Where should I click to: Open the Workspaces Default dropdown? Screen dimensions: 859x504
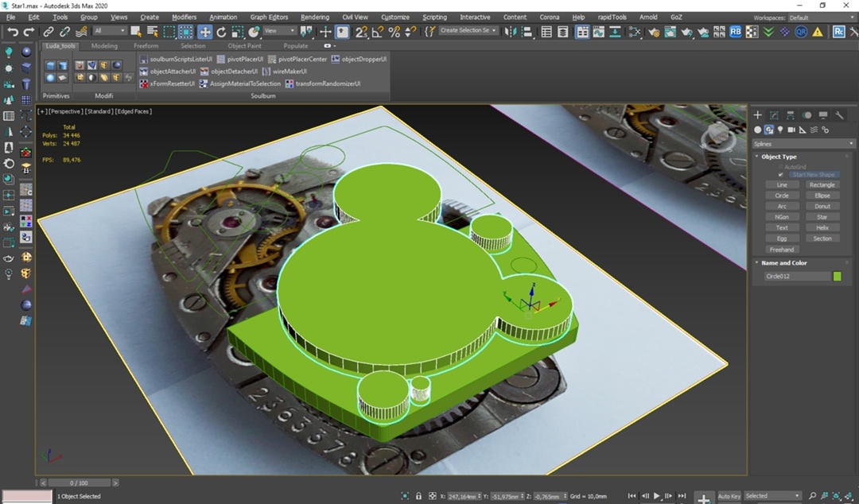pyautogui.click(x=821, y=17)
